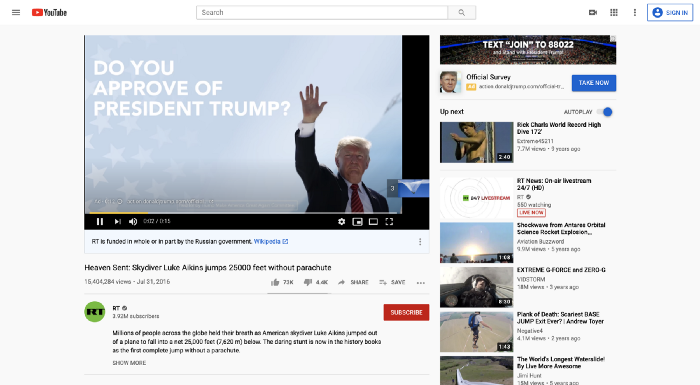Open the create video camera icon
700x385 pixels.
tap(593, 13)
